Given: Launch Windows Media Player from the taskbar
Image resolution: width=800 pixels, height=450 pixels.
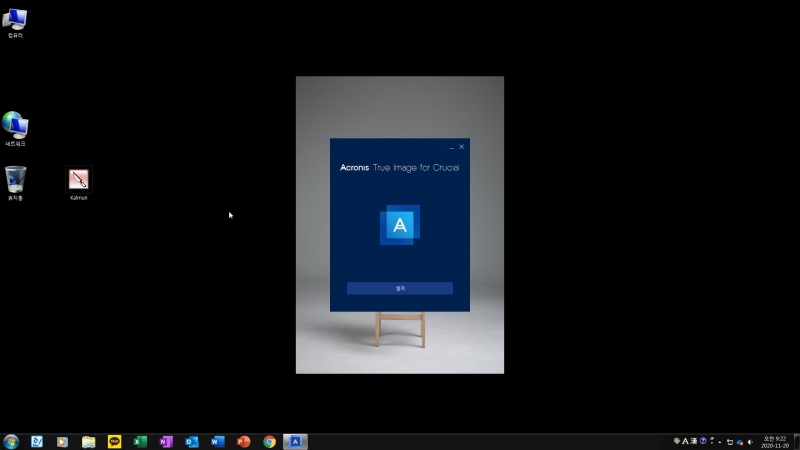Looking at the screenshot, I should pyautogui.click(x=62, y=441).
